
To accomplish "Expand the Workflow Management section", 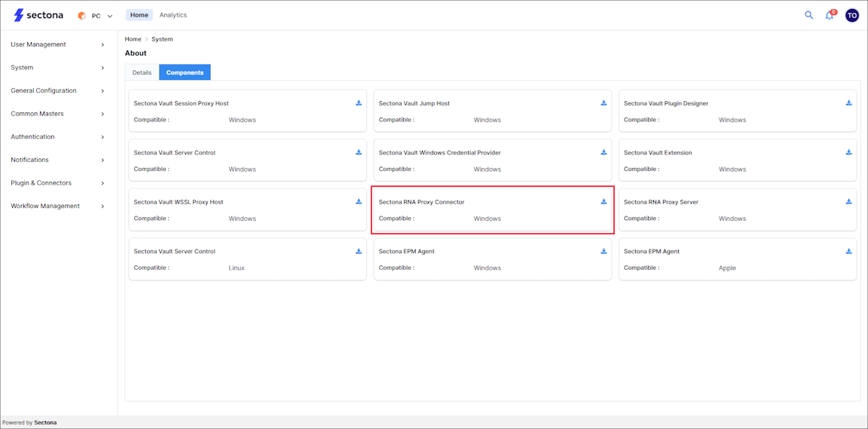I will click(58, 206).
